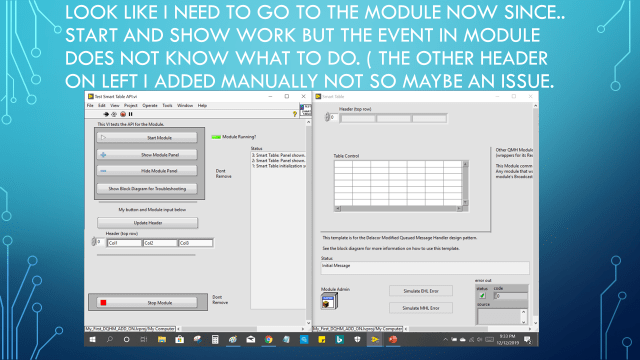Click the Test API window vertical scrollbar up arrow
This screenshot has width=640, height=360.
point(309,122)
